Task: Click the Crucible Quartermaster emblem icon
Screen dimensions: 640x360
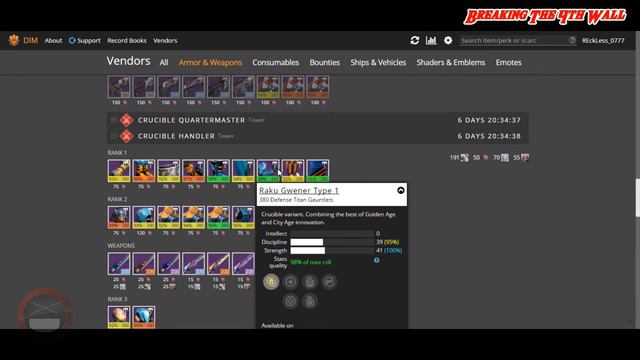Action: [x=127, y=120]
